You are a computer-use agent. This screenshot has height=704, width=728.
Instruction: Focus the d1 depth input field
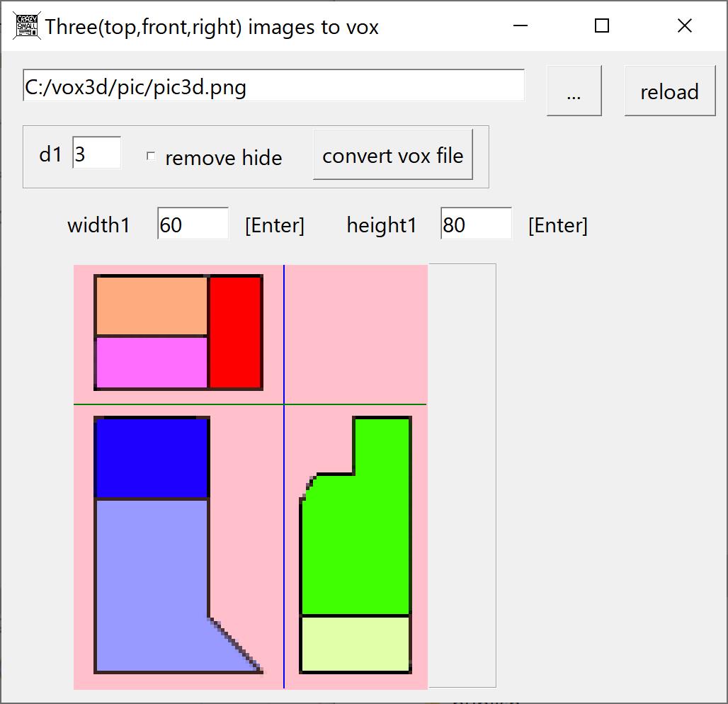(96, 154)
